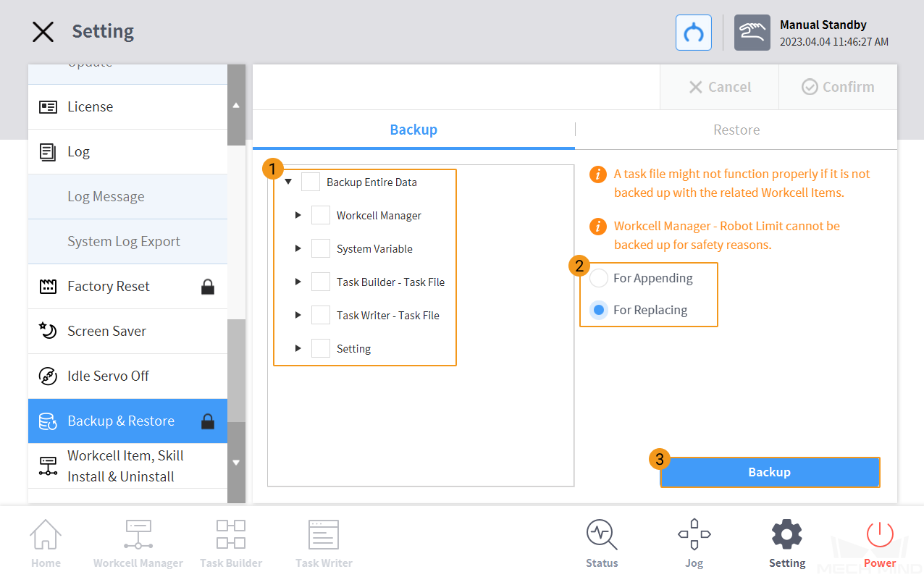Open the System Log Export submenu item
Image resolution: width=924 pixels, height=577 pixels.
pyautogui.click(x=127, y=242)
